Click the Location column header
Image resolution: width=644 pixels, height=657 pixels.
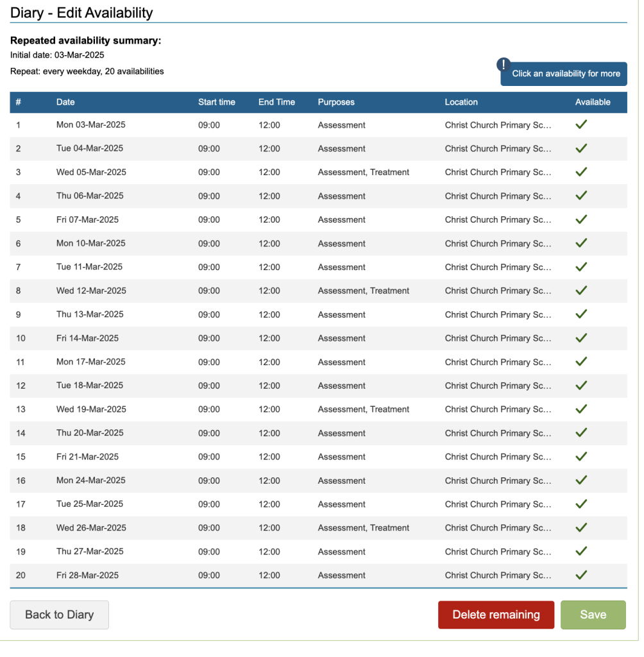461,102
